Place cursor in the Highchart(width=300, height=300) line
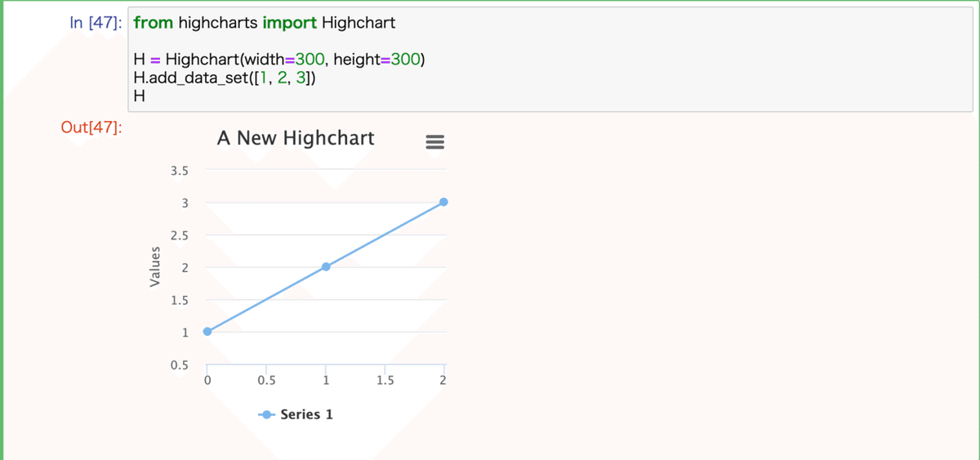The width and height of the screenshot is (980, 460). point(278,60)
